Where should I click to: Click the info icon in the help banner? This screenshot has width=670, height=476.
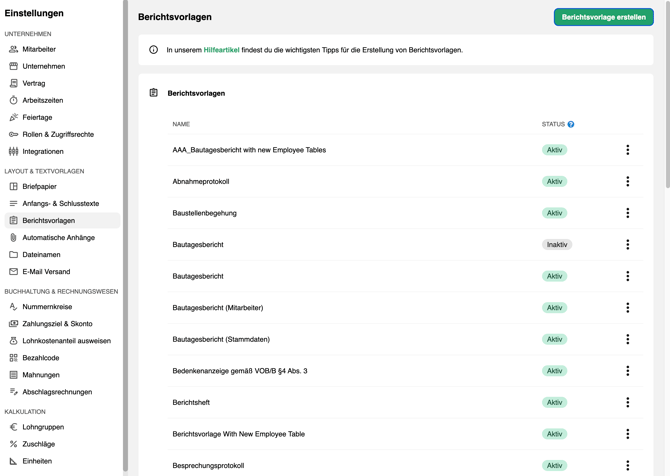tap(153, 50)
